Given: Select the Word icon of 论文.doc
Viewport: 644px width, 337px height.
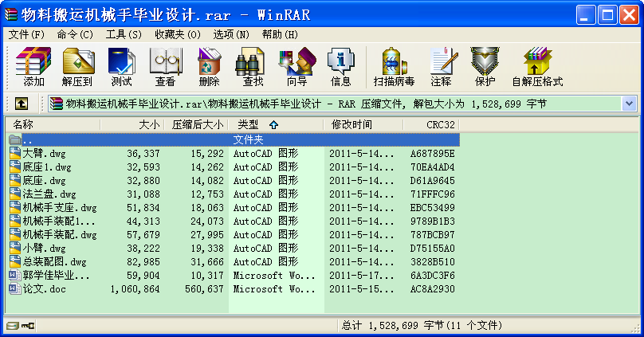Looking at the screenshot, I should pos(15,288).
